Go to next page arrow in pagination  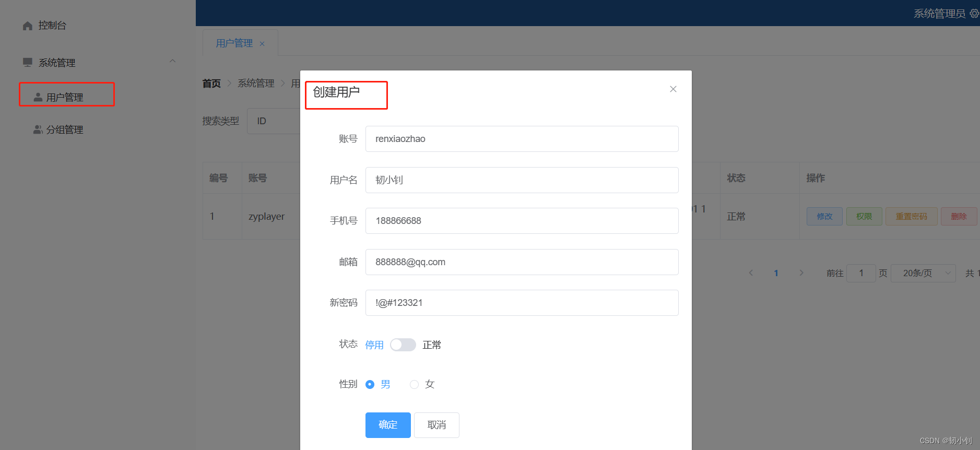click(801, 273)
